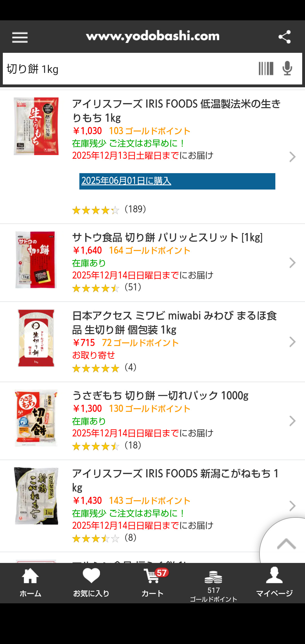Viewport: 305px width, 644px height.
Task: Tap the share icon
Action: click(284, 37)
